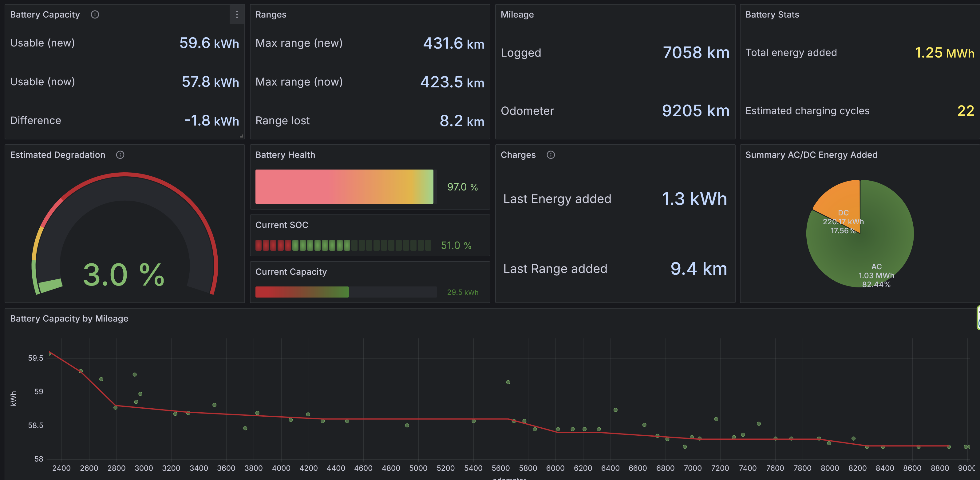
Task: Click the Battery Capacity panel resize handle corner
Action: pyautogui.click(x=242, y=136)
